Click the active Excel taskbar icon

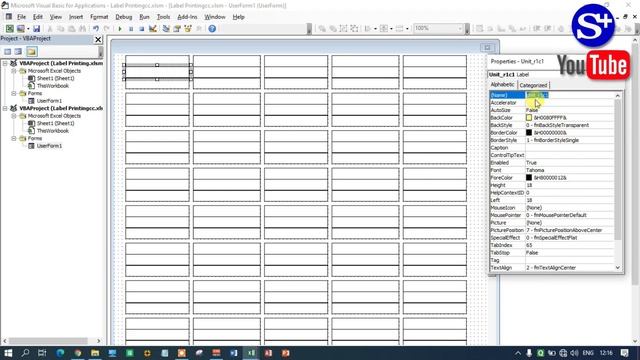[x=251, y=353]
